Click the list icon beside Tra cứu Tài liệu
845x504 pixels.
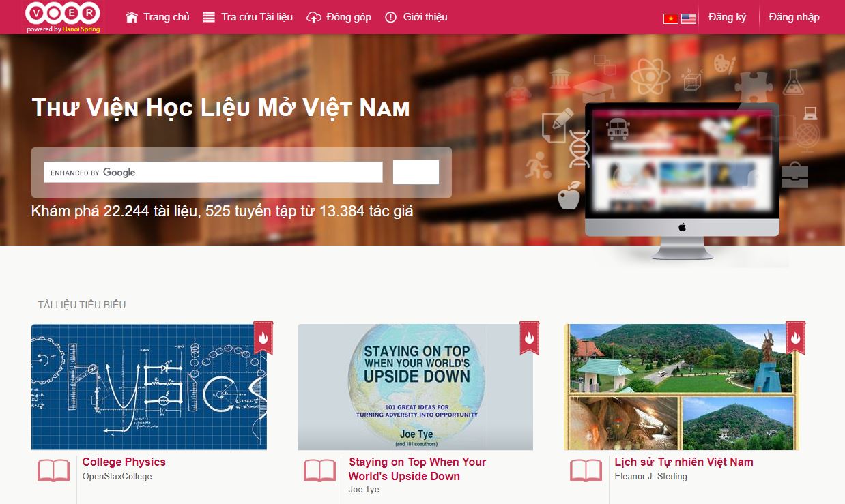tap(209, 17)
